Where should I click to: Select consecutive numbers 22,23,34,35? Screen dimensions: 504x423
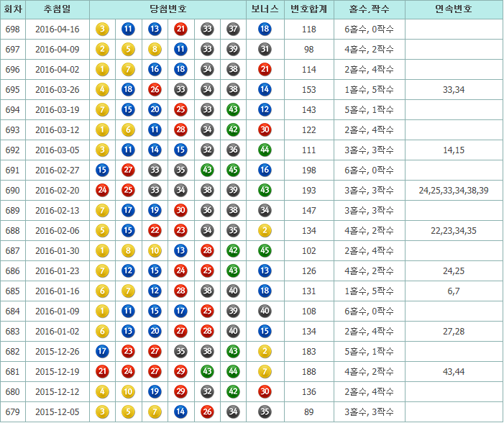[x=454, y=231]
